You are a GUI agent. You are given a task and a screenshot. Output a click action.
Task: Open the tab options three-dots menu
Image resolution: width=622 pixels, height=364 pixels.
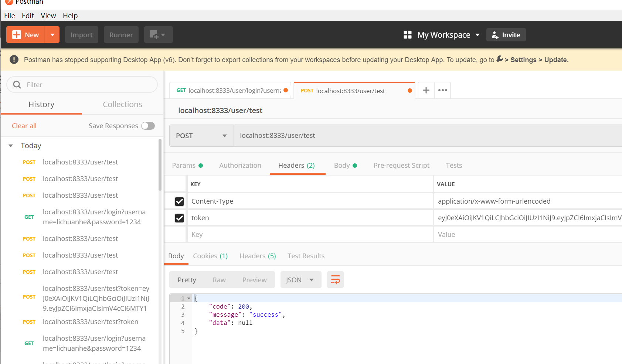[443, 90]
